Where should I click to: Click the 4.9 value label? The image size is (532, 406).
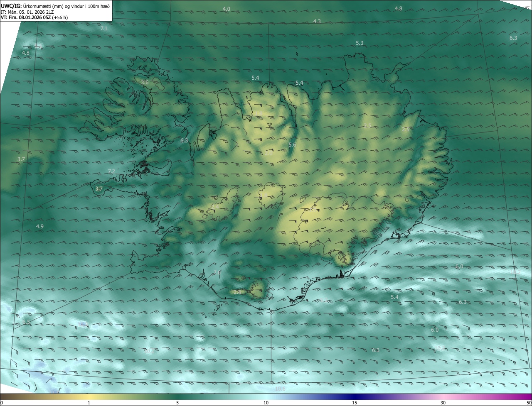[40, 227]
